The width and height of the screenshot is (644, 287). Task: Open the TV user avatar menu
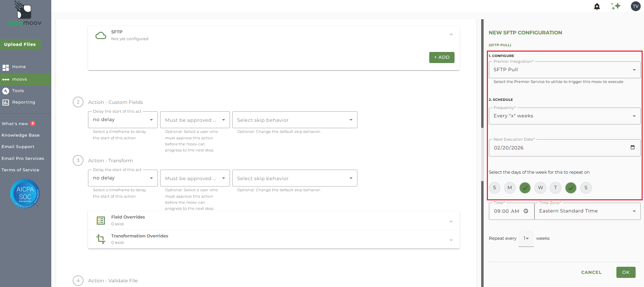[636, 6]
